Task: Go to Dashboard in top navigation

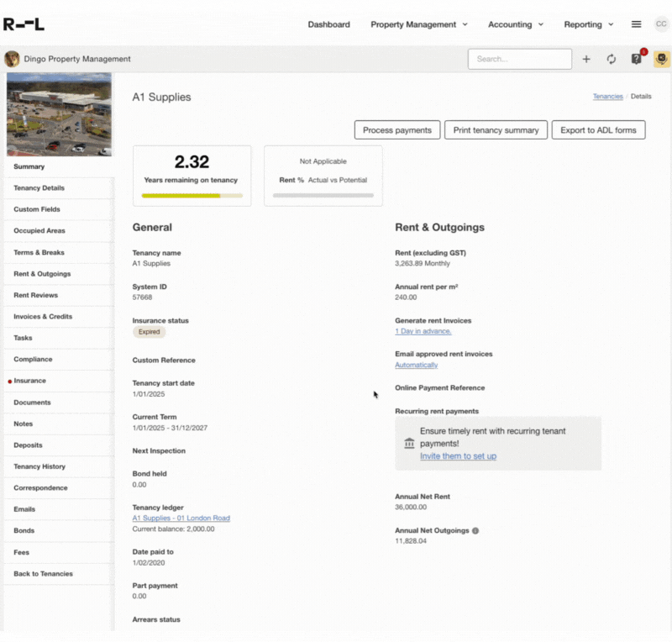Action: tap(328, 24)
